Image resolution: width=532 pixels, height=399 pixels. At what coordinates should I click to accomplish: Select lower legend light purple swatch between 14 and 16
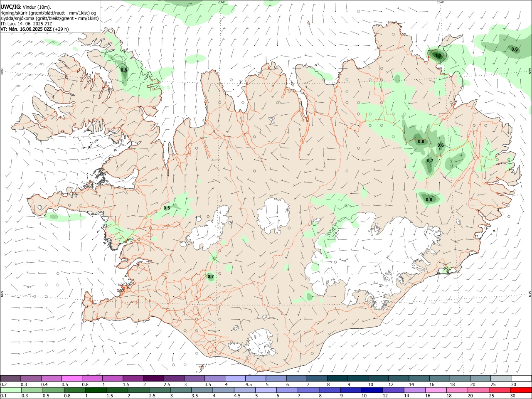pos(414,390)
